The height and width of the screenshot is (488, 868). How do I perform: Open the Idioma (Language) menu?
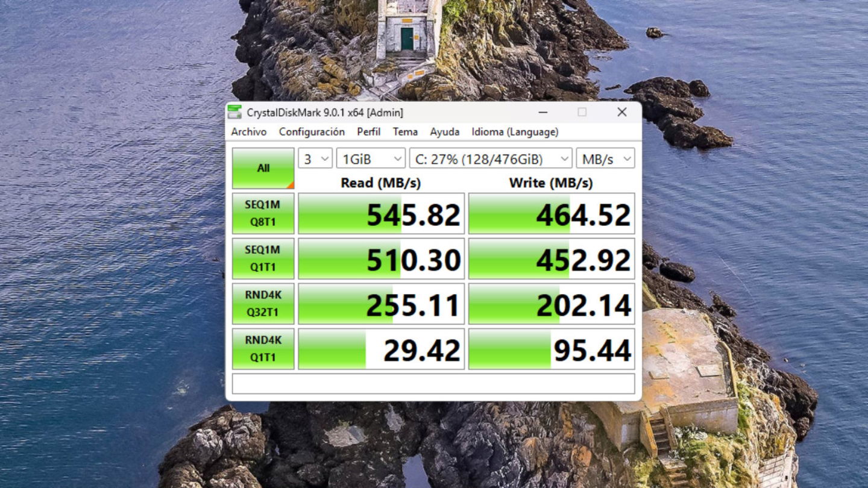click(x=515, y=131)
